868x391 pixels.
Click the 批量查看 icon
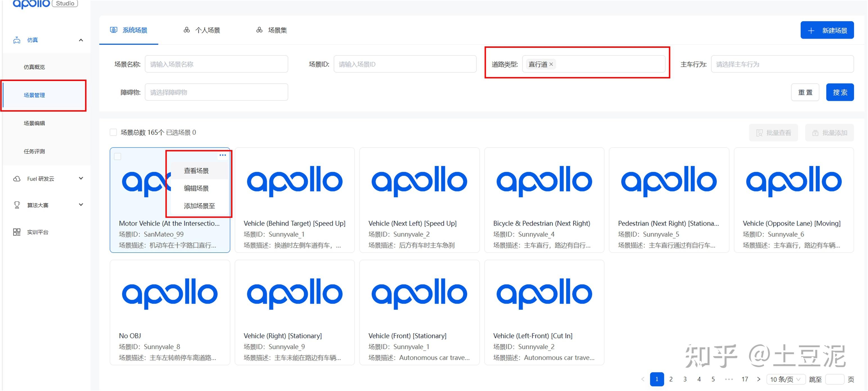click(760, 133)
